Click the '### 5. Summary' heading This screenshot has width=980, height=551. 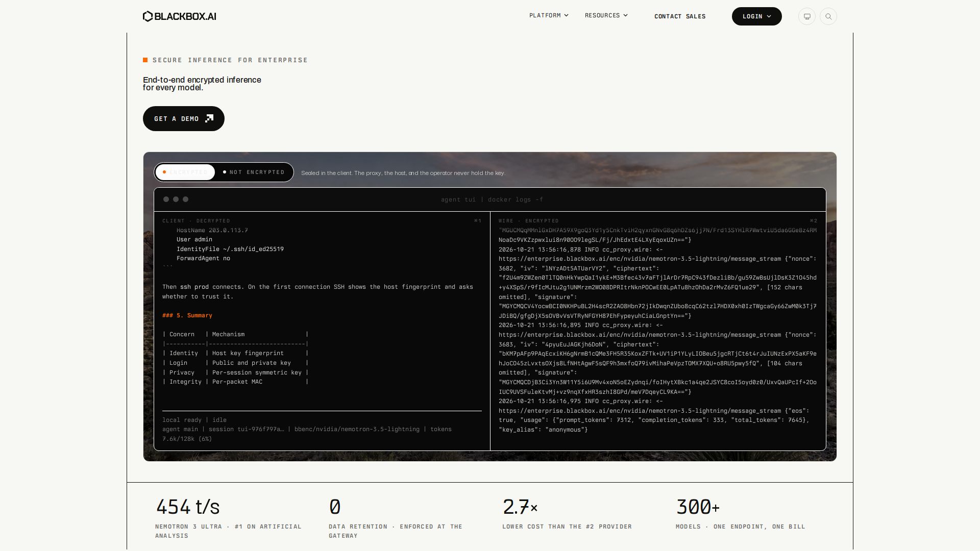click(187, 315)
